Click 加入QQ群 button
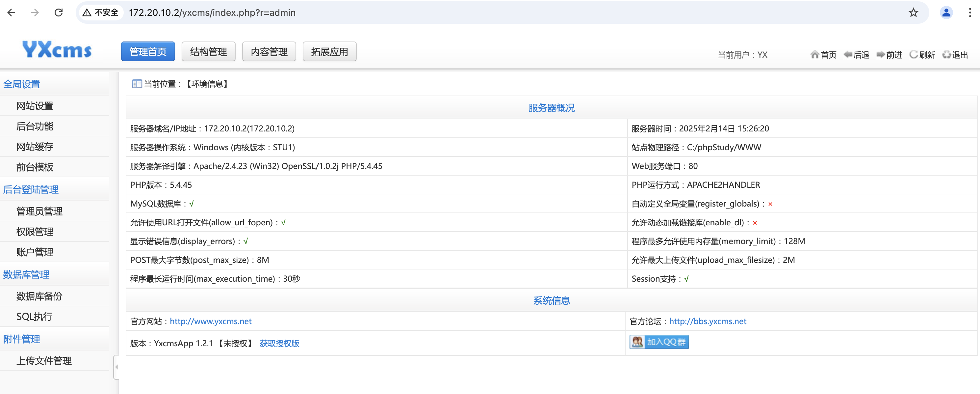This screenshot has height=394, width=980. click(659, 342)
